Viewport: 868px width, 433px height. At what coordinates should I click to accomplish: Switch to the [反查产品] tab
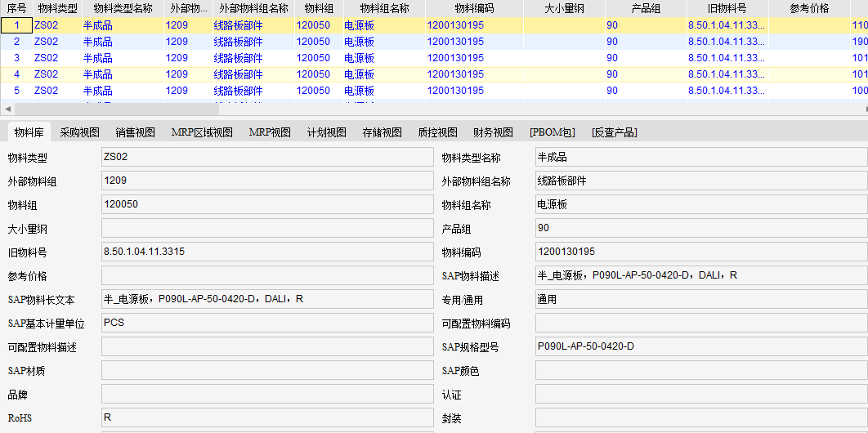[x=614, y=132]
